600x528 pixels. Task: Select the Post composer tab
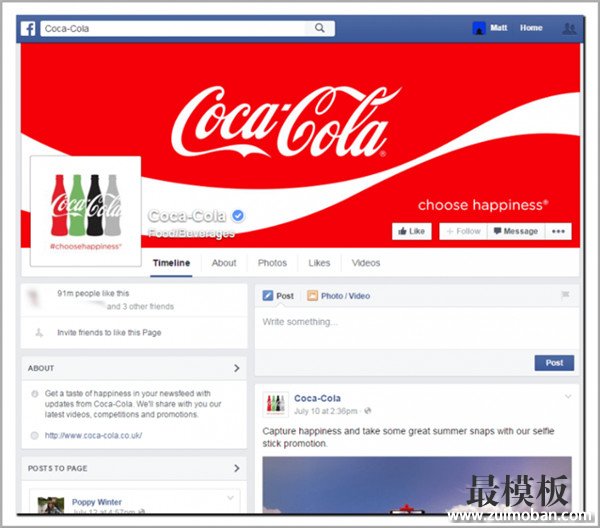(278, 296)
